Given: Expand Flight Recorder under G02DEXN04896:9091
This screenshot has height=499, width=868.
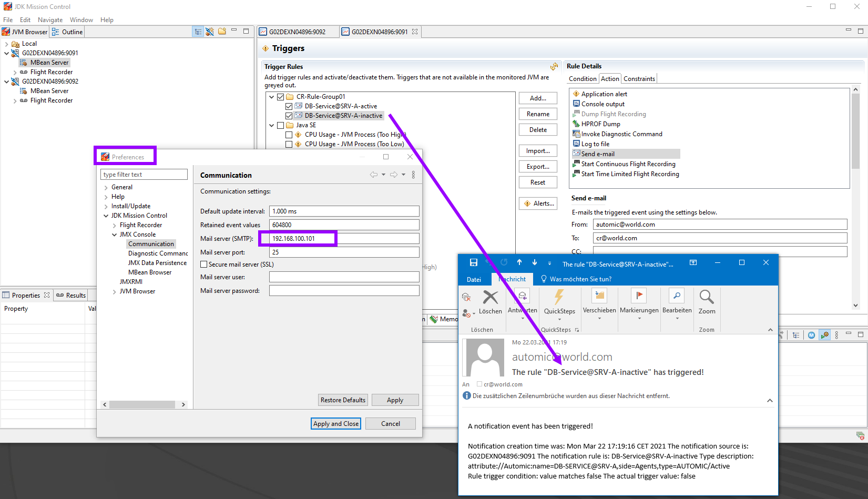Looking at the screenshot, I should point(15,73).
